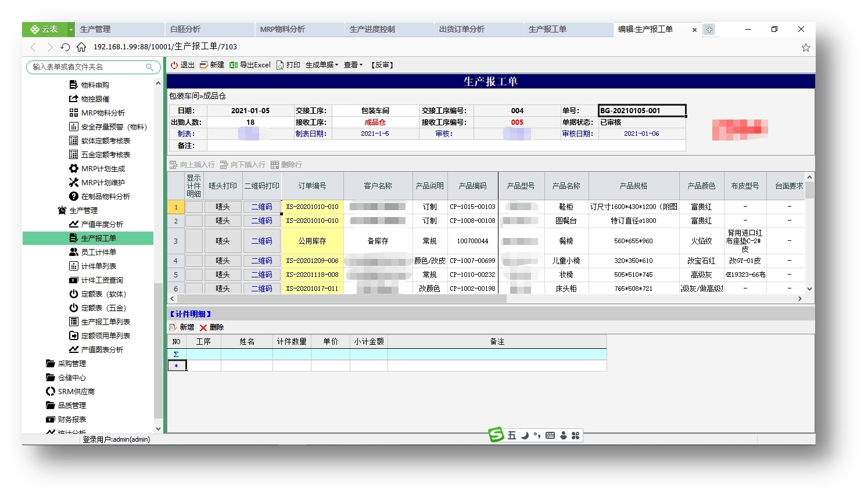
Task: Click 新增 in 计件明细 section
Action: click(x=182, y=327)
